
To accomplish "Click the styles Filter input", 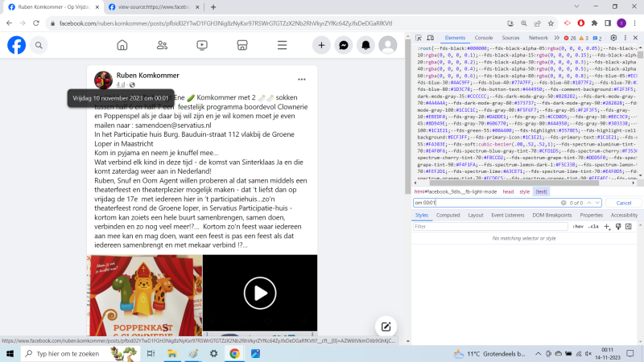I will point(491,227).
